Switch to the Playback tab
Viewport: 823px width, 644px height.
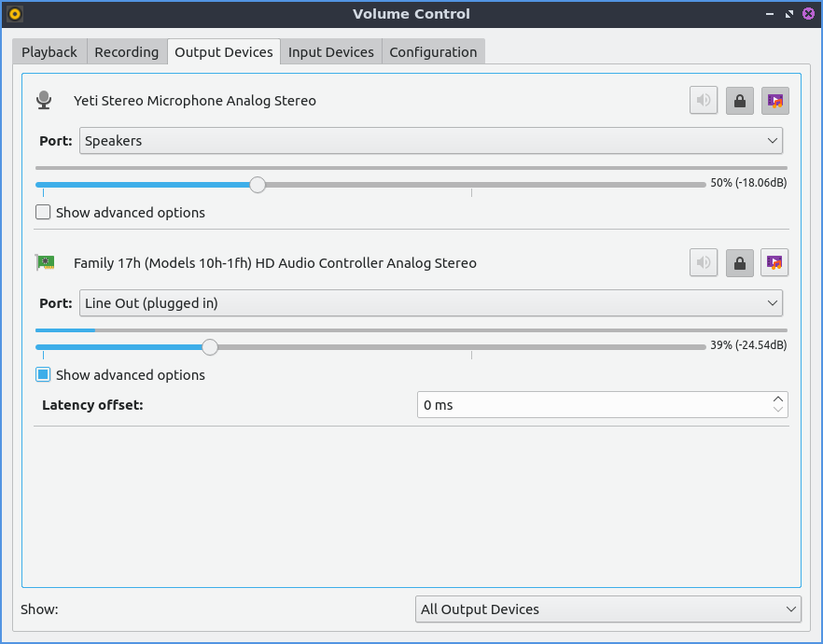pyautogui.click(x=49, y=52)
